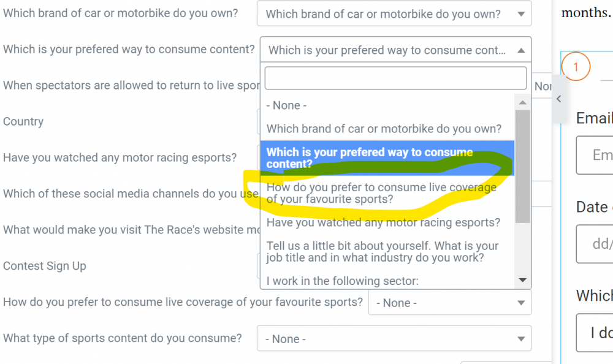Select highlighted 'Which is your prefered way' option
Screen dimensions: 613x364
point(387,158)
